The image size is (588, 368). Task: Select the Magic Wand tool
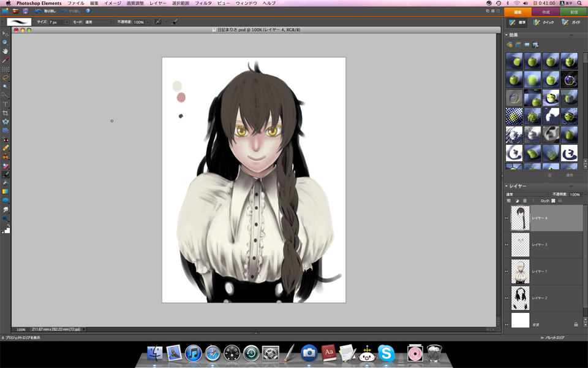[x=6, y=86]
